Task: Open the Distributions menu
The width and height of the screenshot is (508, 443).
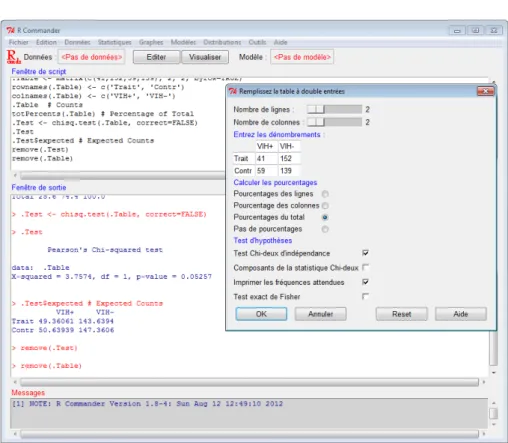Action: pyautogui.click(x=222, y=42)
